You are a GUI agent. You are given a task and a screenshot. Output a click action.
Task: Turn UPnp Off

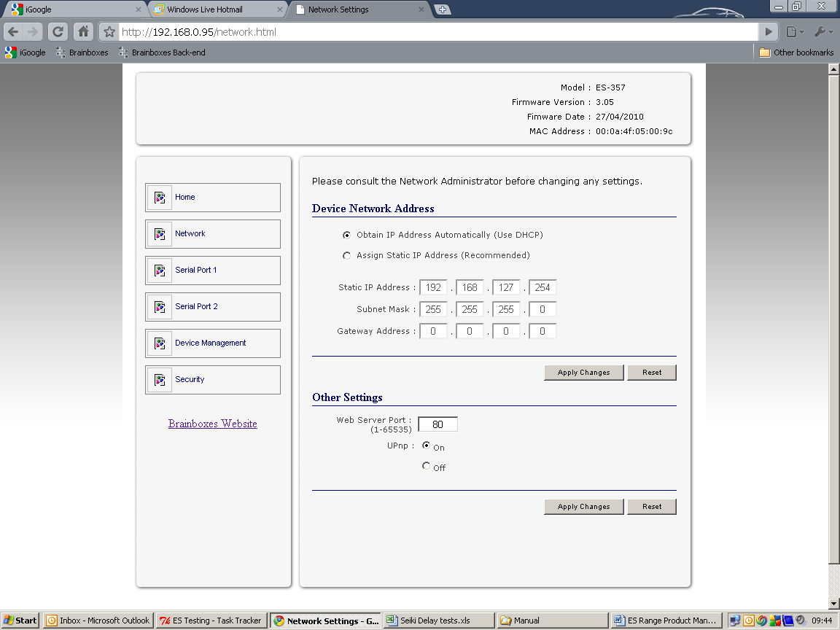(426, 466)
